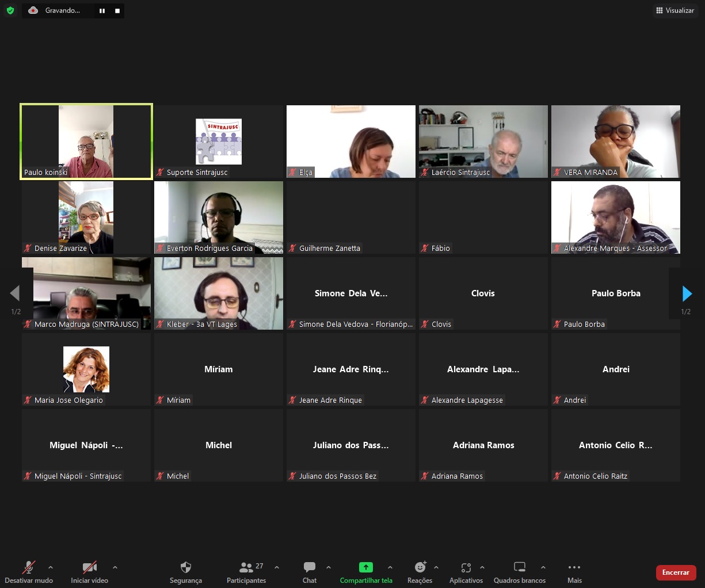Expand video options arrow beside camera
705x588 pixels.
[115, 567]
